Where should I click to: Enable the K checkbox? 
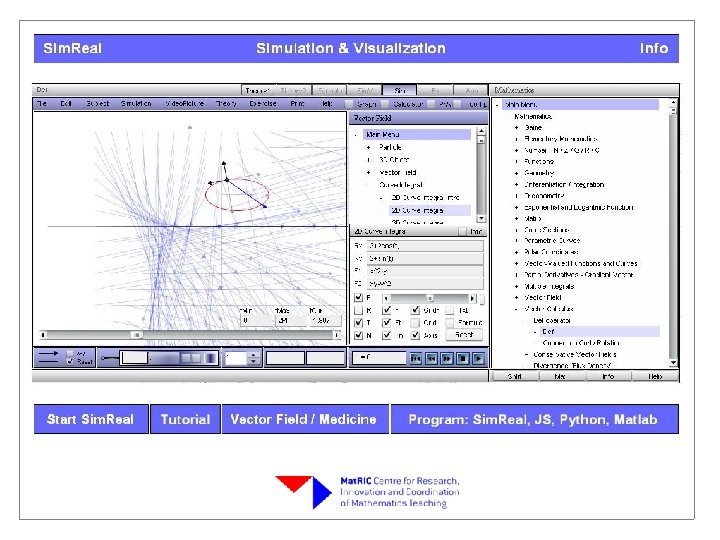click(359, 310)
